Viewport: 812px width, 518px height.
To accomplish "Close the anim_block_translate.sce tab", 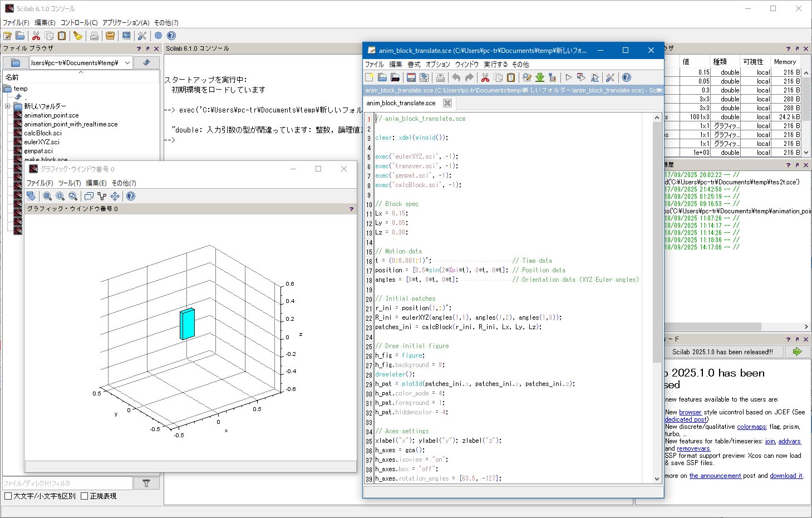I will tap(447, 103).
